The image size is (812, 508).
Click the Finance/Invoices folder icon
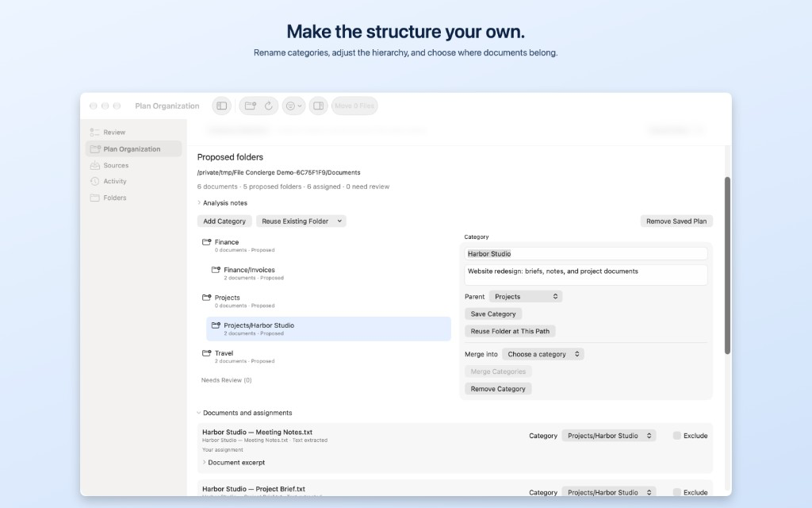tap(216, 270)
